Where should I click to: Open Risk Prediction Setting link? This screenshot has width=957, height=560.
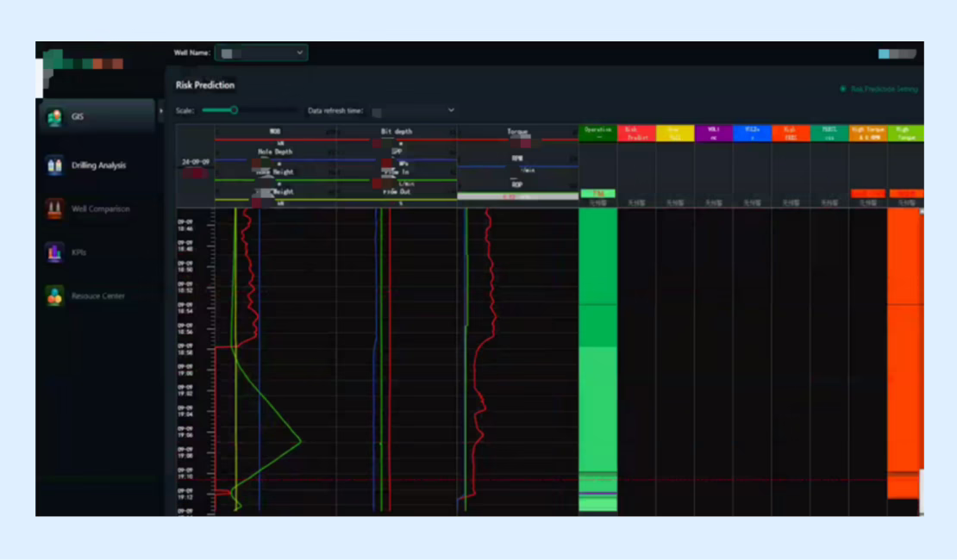(x=884, y=89)
